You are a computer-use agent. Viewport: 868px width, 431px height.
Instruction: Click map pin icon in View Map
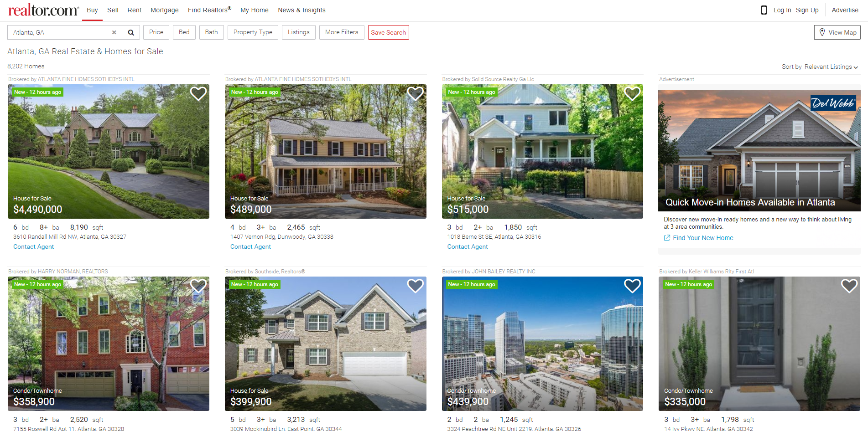(822, 32)
